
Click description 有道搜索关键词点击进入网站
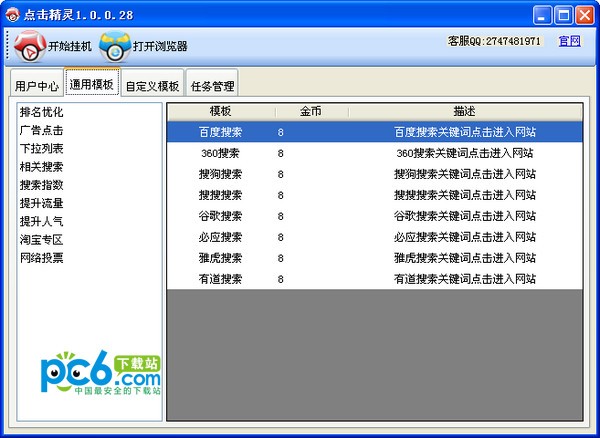pos(465,279)
